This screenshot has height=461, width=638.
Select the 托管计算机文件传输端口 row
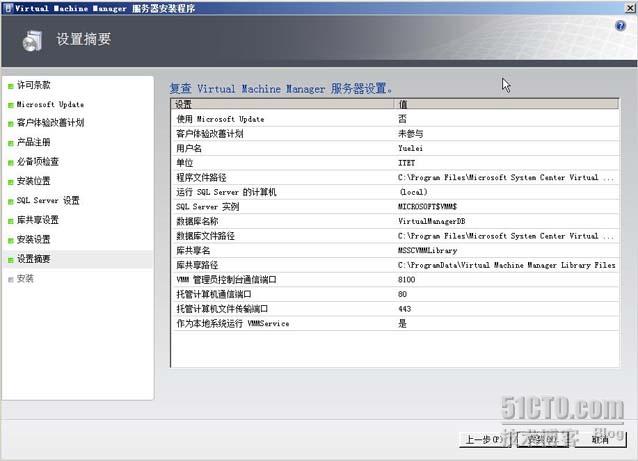(x=395, y=309)
